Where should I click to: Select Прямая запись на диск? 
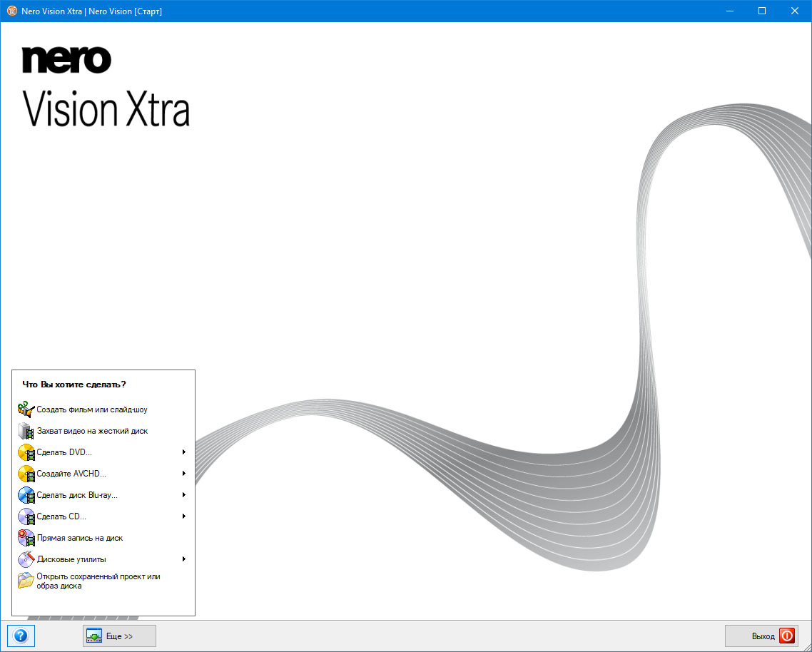point(80,538)
